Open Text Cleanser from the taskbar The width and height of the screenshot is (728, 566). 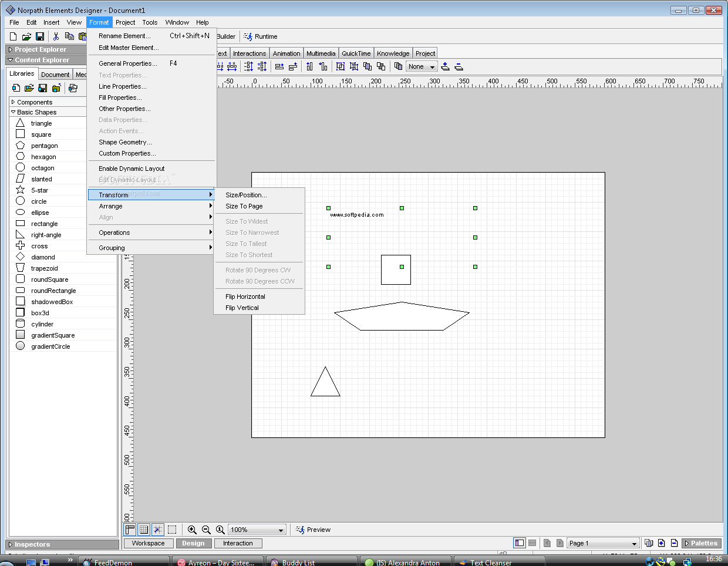click(499, 562)
